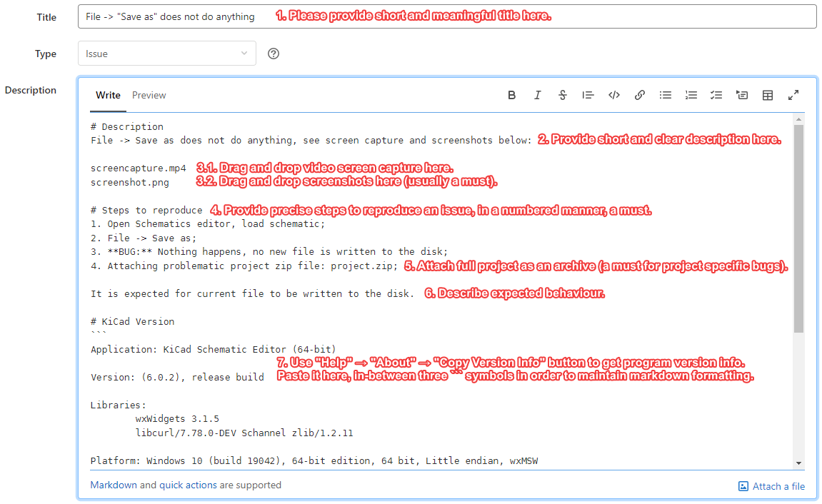Screen dimensions: 822x504
Task: Click the '2. File -> Save as;' step
Action: tap(143, 238)
